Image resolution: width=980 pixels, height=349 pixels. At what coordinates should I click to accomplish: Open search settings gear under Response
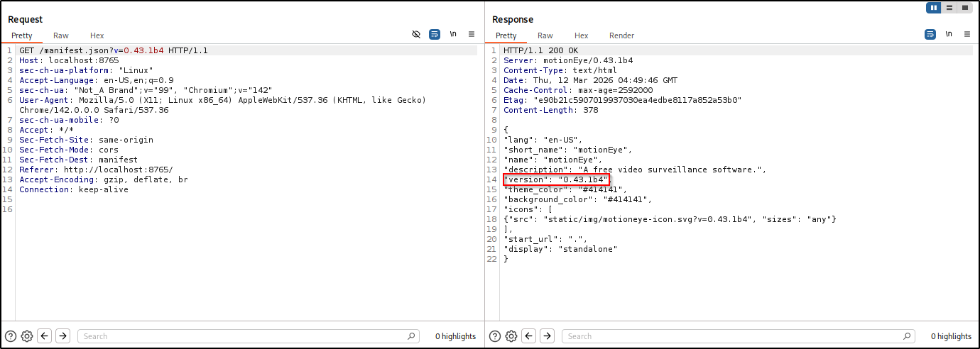[511, 336]
